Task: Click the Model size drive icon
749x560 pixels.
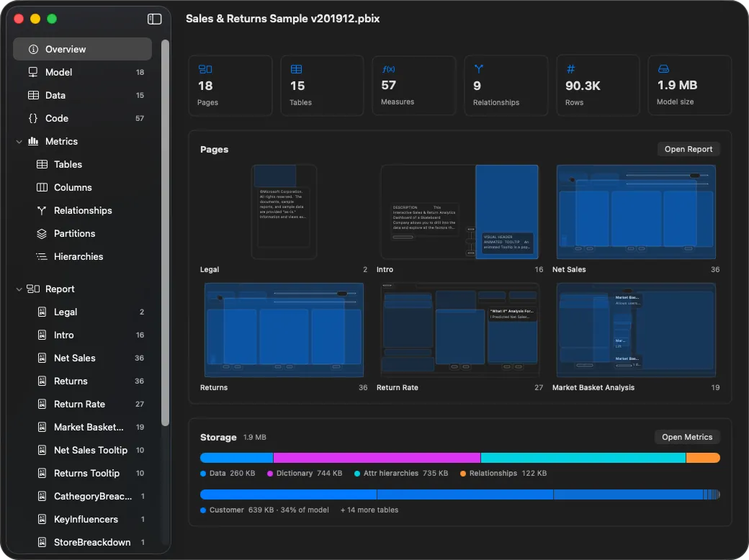Action: tap(663, 69)
